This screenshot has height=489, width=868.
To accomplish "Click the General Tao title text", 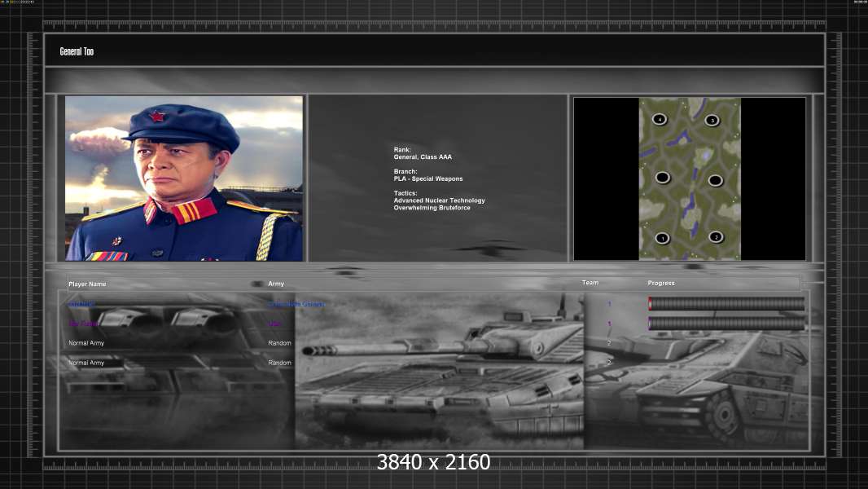I will (77, 51).
